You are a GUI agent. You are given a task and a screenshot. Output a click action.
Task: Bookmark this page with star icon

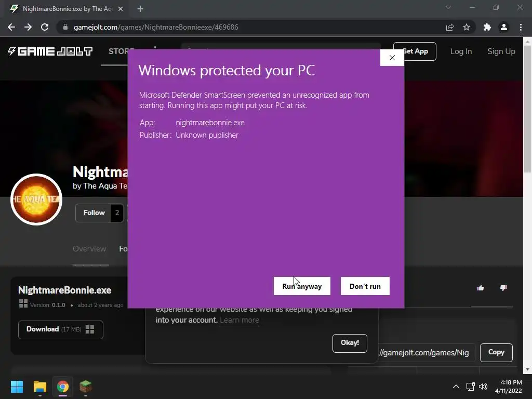pos(467,27)
